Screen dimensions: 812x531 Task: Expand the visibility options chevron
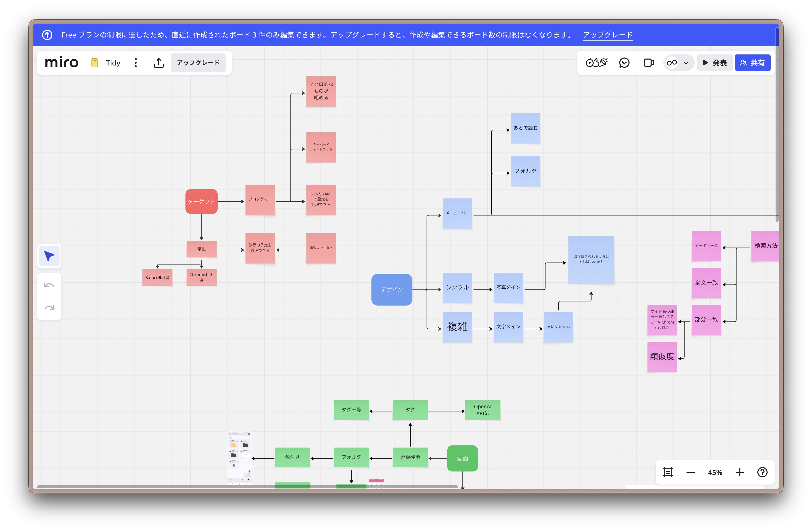686,63
